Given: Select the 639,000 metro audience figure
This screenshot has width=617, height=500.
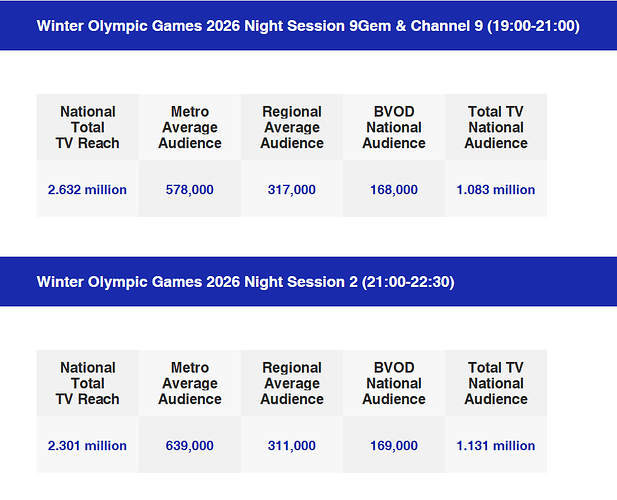Looking at the screenshot, I should point(190,445).
